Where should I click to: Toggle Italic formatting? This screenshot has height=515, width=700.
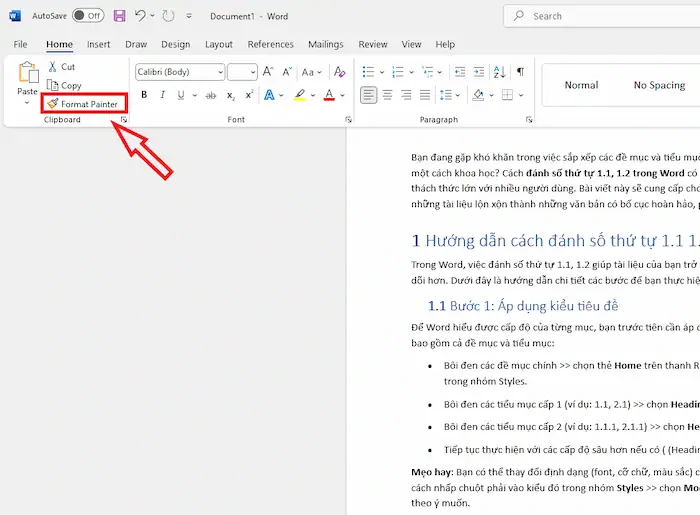point(162,95)
